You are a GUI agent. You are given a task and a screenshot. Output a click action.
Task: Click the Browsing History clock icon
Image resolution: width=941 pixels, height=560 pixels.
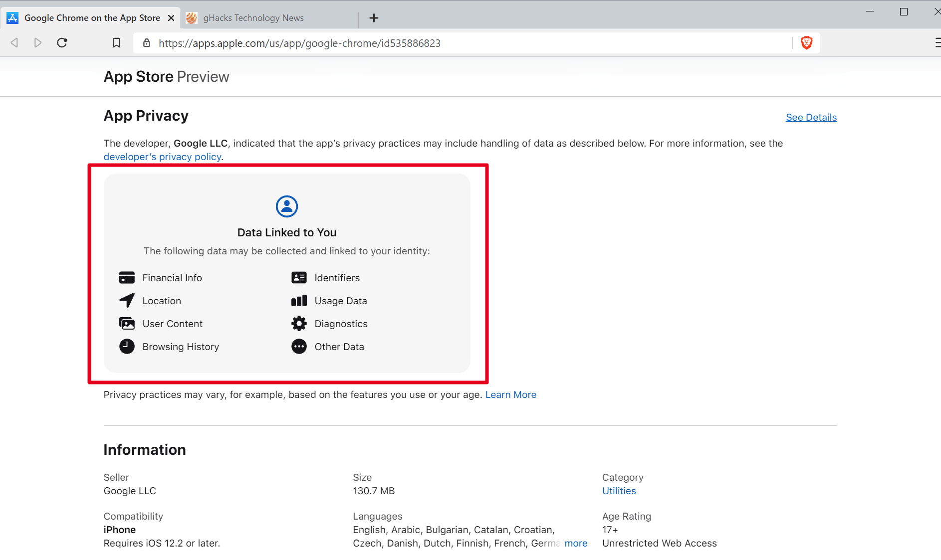pyautogui.click(x=127, y=346)
